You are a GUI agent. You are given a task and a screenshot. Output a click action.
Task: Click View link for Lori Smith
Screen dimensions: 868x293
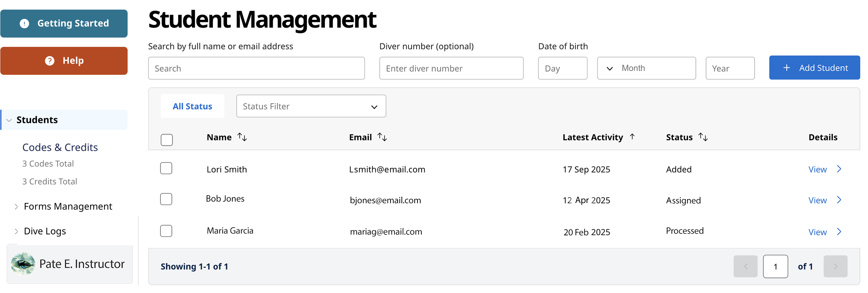pyautogui.click(x=818, y=170)
